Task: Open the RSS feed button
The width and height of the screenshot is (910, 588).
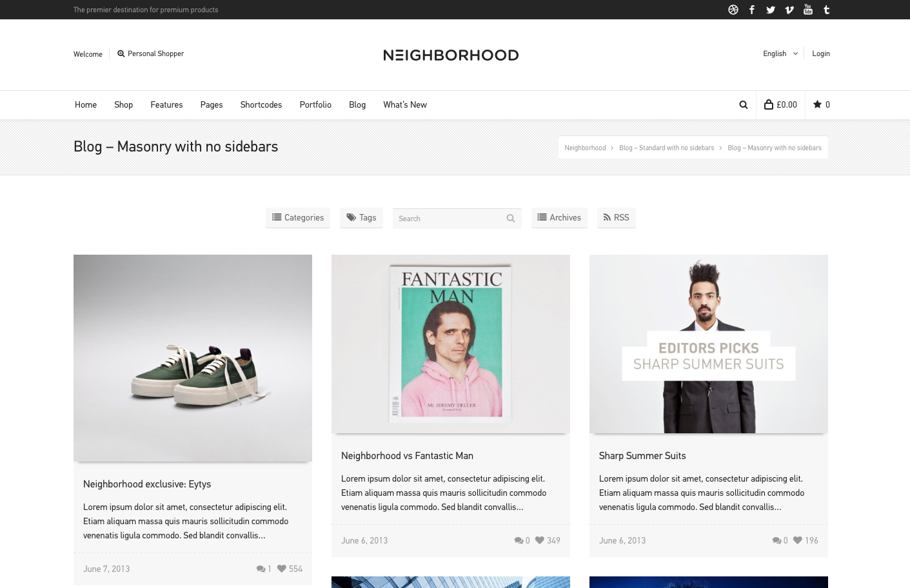Action: point(616,218)
